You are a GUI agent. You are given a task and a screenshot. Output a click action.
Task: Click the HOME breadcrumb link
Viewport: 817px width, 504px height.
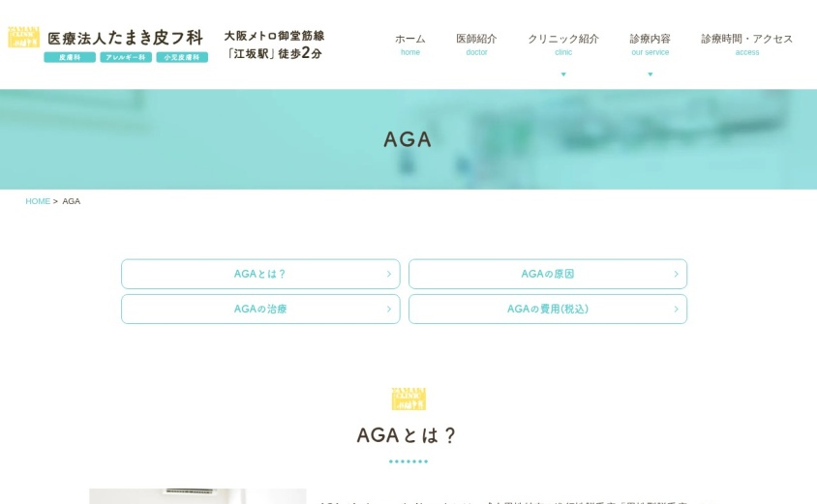coord(38,201)
